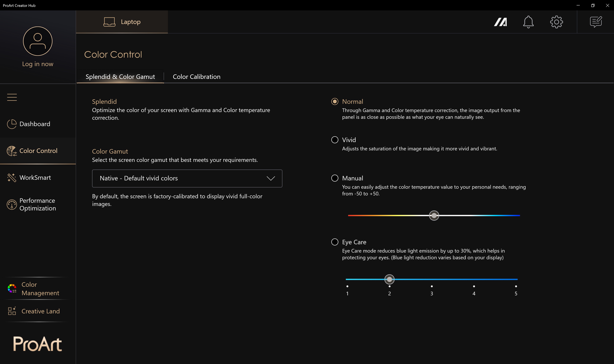Collapse sidebar with the hamburger menu icon
The height and width of the screenshot is (364, 614).
pos(12,97)
